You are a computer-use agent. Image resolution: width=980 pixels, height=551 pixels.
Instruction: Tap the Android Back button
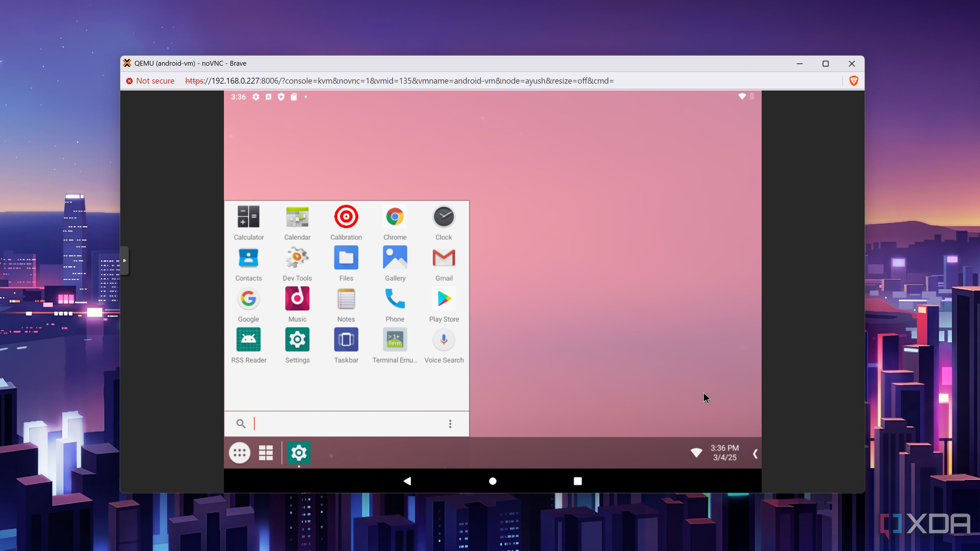click(407, 481)
